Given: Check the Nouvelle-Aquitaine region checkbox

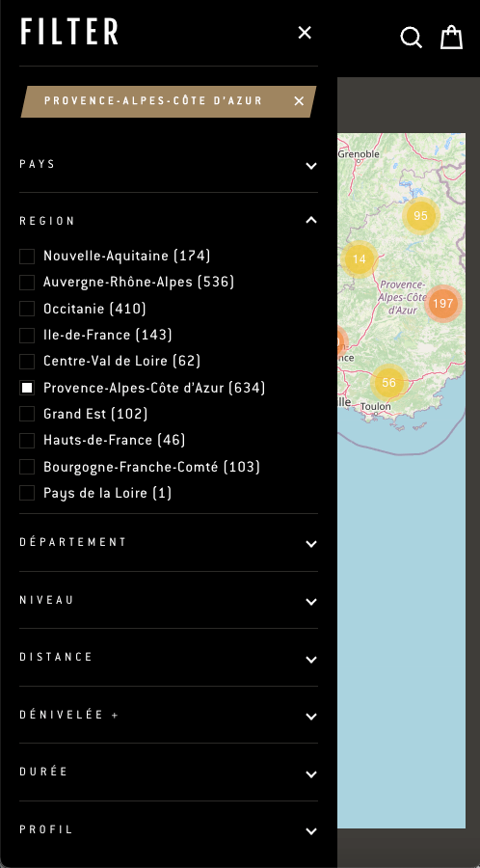Looking at the screenshot, I should point(27,257).
